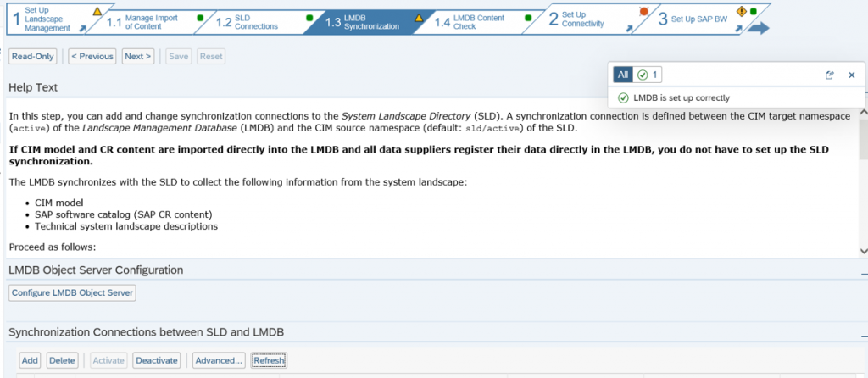Click the 'Proceed as follows:' text
868x378 pixels.
pyautogui.click(x=53, y=247)
